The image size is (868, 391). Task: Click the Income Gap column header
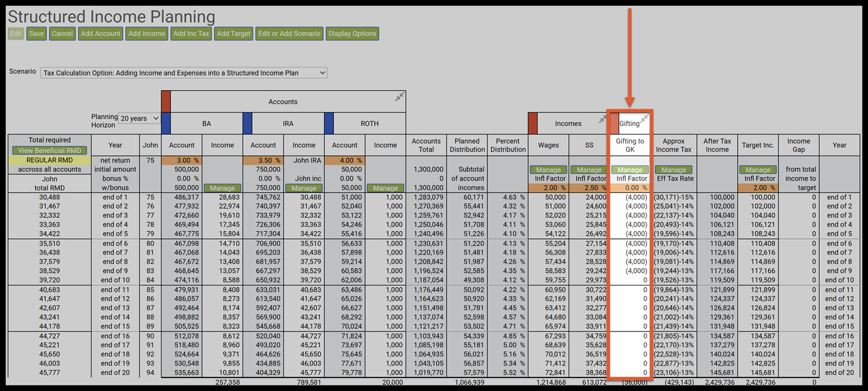point(799,145)
